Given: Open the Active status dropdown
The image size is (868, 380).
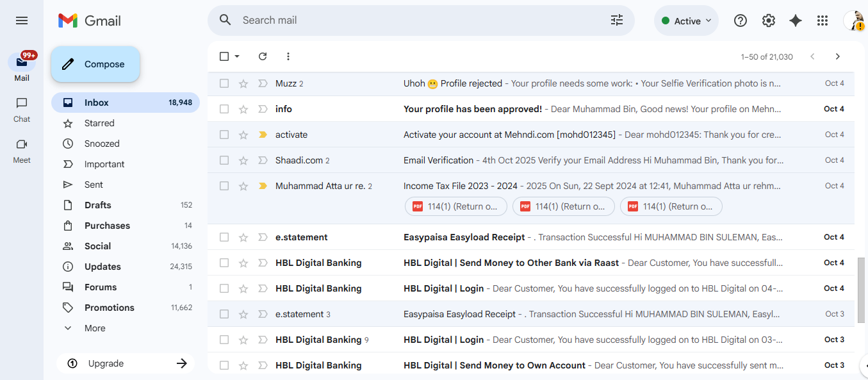Looking at the screenshot, I should pyautogui.click(x=686, y=20).
